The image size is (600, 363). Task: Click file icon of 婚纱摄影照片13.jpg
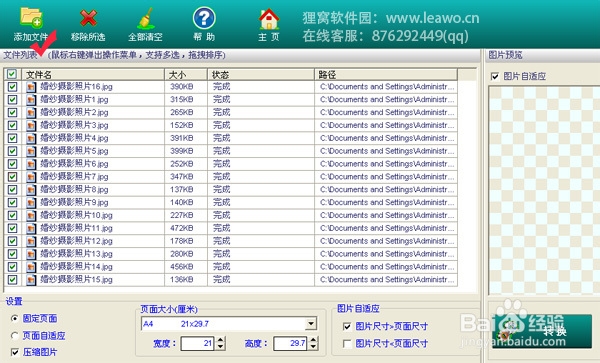31,254
